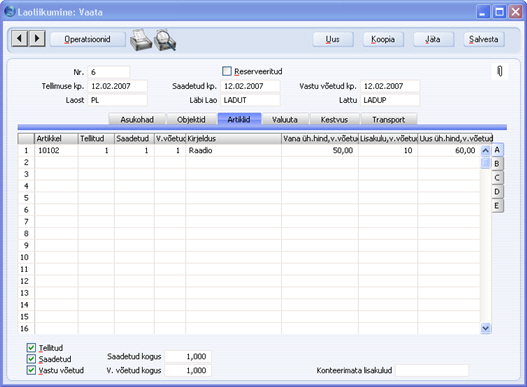Open the Kestvus tab
Screen dimensions: 527x387
334,119
